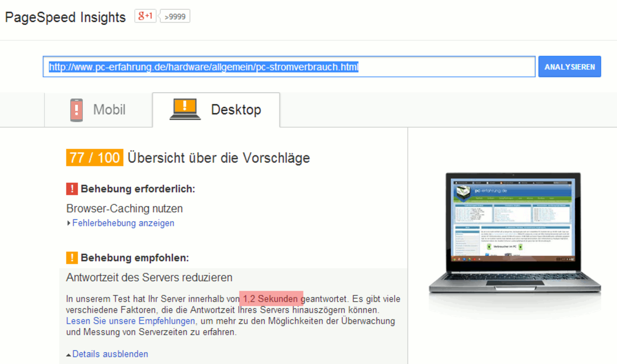Click the PageSpeed Insights title
The image size is (617, 364).
(x=65, y=17)
